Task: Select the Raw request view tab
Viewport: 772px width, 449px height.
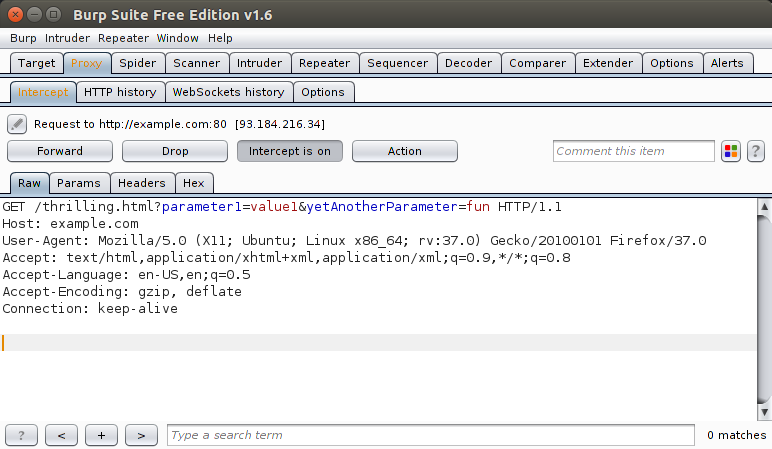Action: [30, 183]
